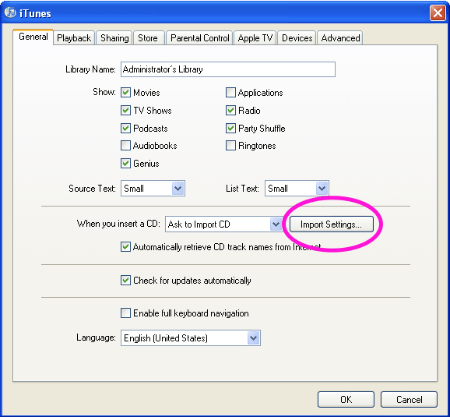This screenshot has height=417, width=450.
Task: Expand the When you insert a CD dropdown
Action: 224,224
